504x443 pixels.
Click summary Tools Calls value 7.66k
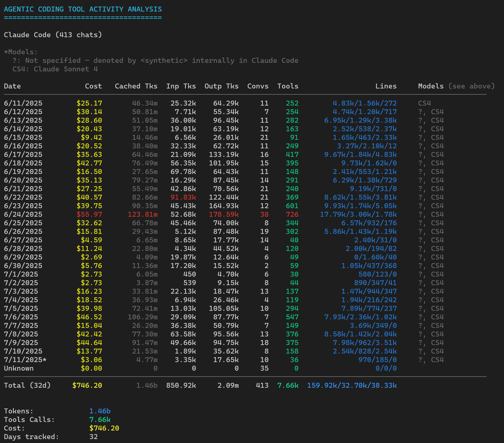[x=100, y=420]
